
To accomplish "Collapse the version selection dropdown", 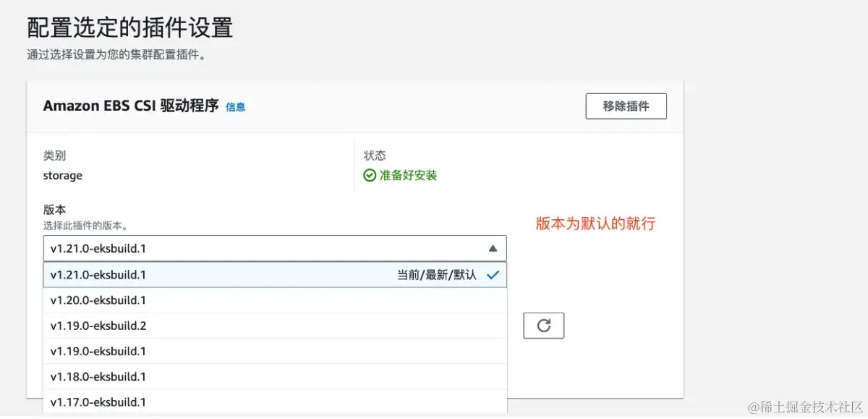I will pyautogui.click(x=493, y=248).
